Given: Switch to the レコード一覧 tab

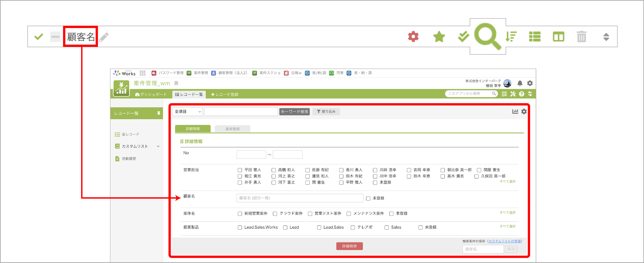Looking at the screenshot, I should coord(189,94).
